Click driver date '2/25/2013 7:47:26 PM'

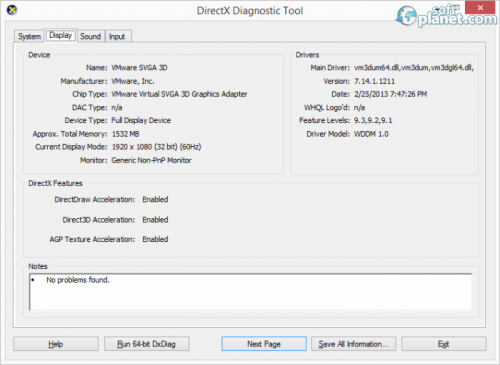pos(390,94)
